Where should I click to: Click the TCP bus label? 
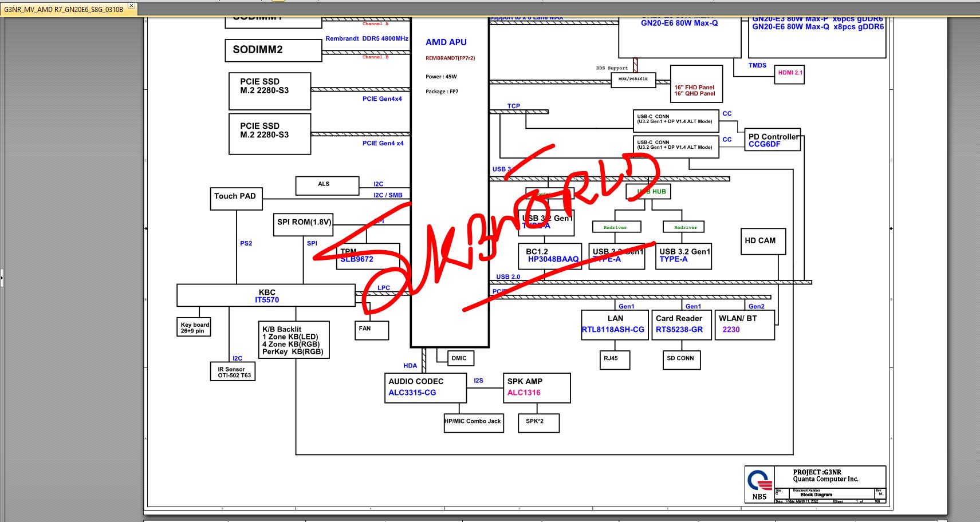[513, 106]
